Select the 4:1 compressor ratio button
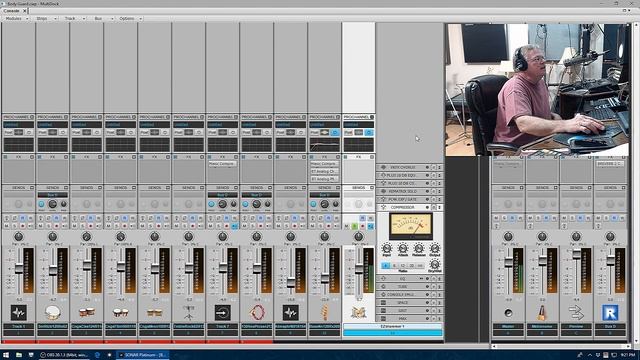This screenshot has width=640, height=360. (x=386, y=266)
